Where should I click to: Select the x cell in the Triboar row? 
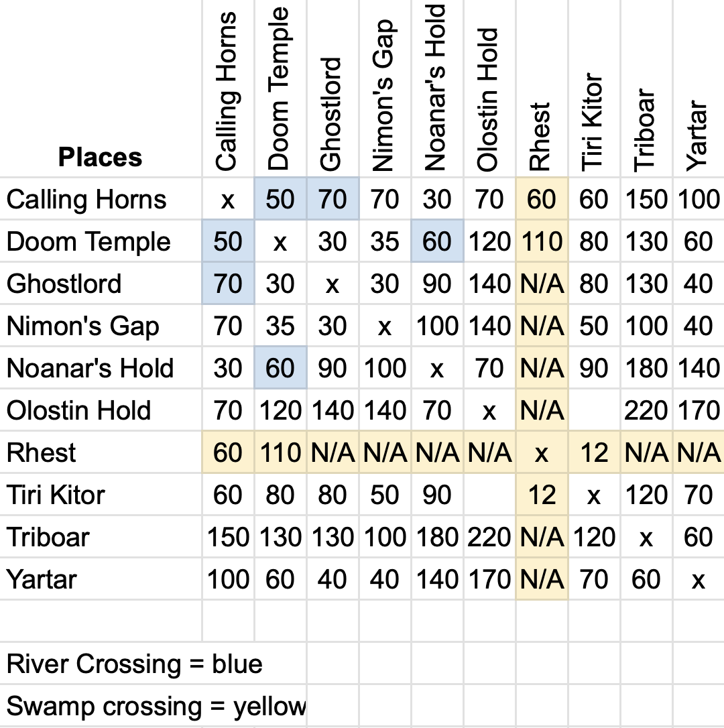click(x=646, y=537)
